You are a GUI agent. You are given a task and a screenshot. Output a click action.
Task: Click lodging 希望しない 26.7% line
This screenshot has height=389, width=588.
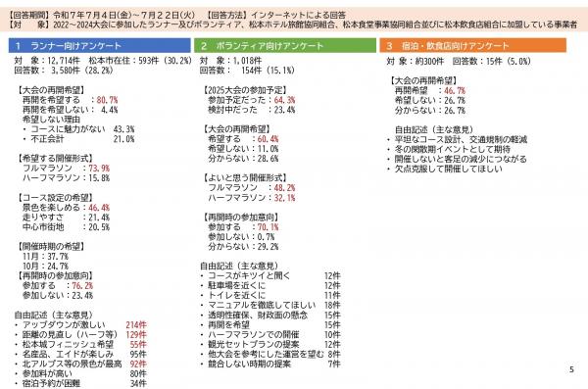430,101
